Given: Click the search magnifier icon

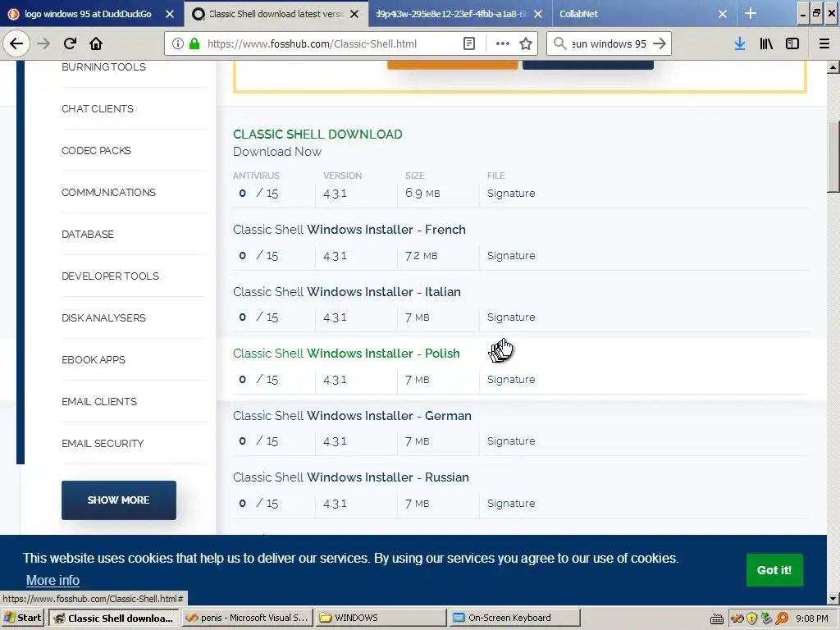Looking at the screenshot, I should (x=559, y=43).
